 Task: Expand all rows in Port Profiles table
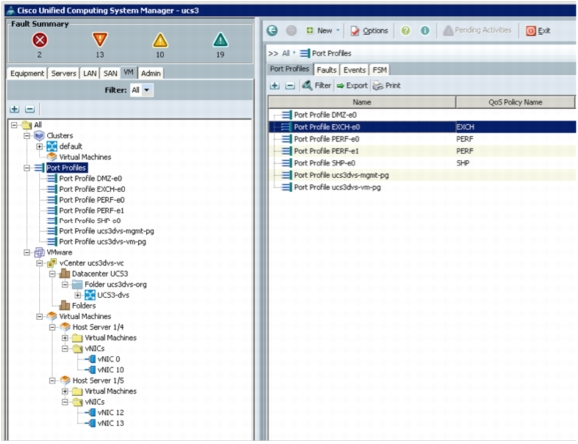pyautogui.click(x=274, y=86)
